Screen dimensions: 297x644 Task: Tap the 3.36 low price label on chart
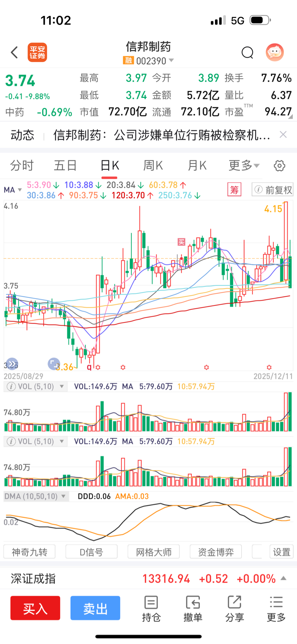64,367
